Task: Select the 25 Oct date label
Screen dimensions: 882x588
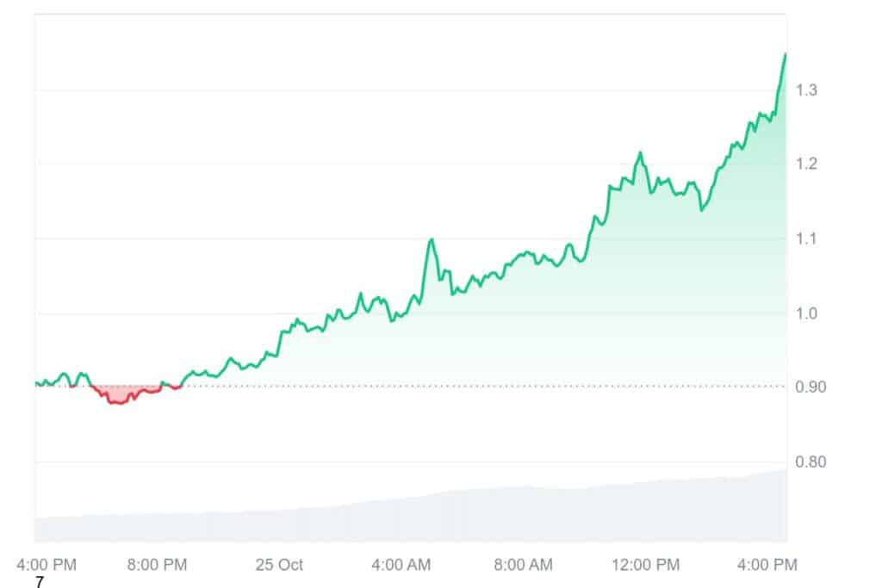Action: click(279, 565)
